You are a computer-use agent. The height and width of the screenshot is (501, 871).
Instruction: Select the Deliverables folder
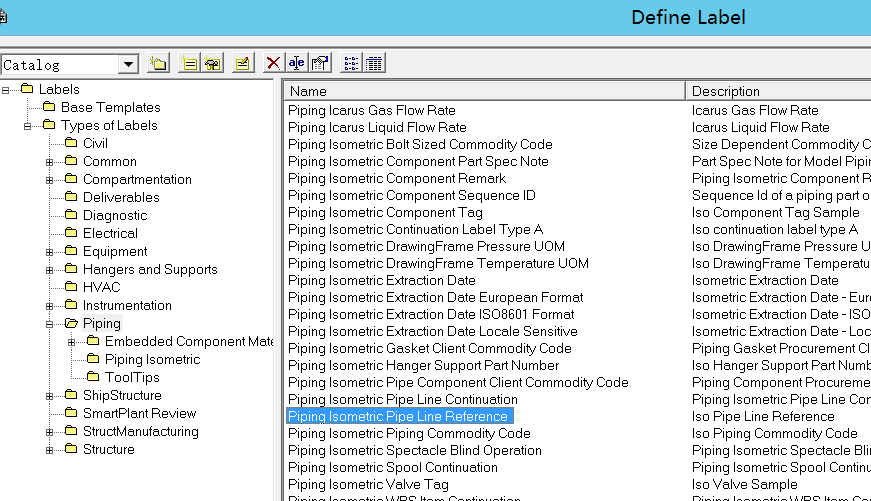[x=121, y=197]
